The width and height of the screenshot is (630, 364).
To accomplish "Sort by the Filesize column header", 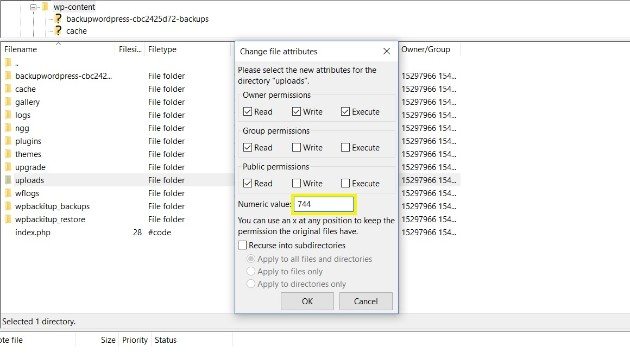I will 130,49.
